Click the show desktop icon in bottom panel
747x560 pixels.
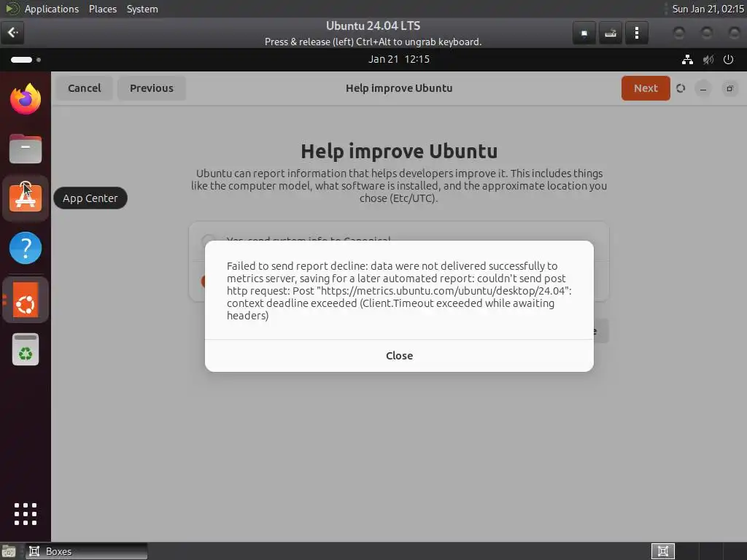point(9,551)
